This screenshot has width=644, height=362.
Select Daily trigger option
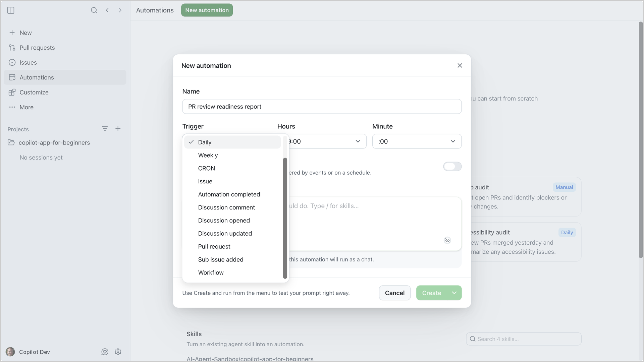click(x=232, y=142)
